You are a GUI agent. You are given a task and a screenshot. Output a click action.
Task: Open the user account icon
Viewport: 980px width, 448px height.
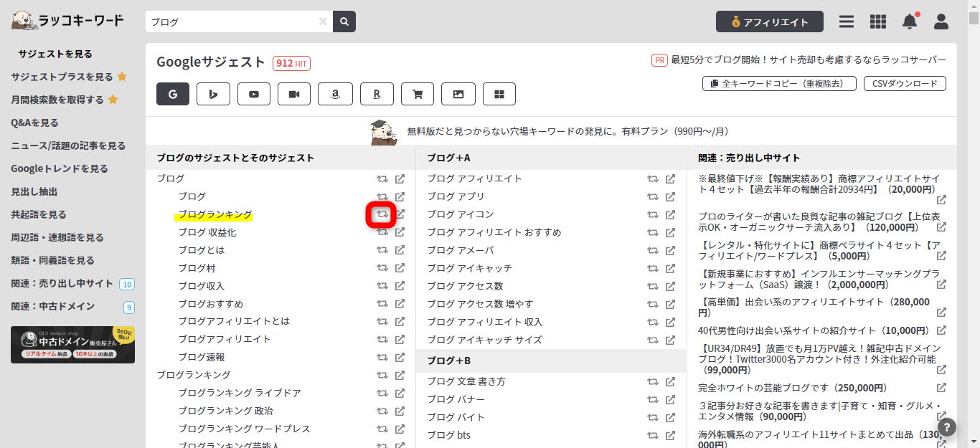tap(941, 22)
